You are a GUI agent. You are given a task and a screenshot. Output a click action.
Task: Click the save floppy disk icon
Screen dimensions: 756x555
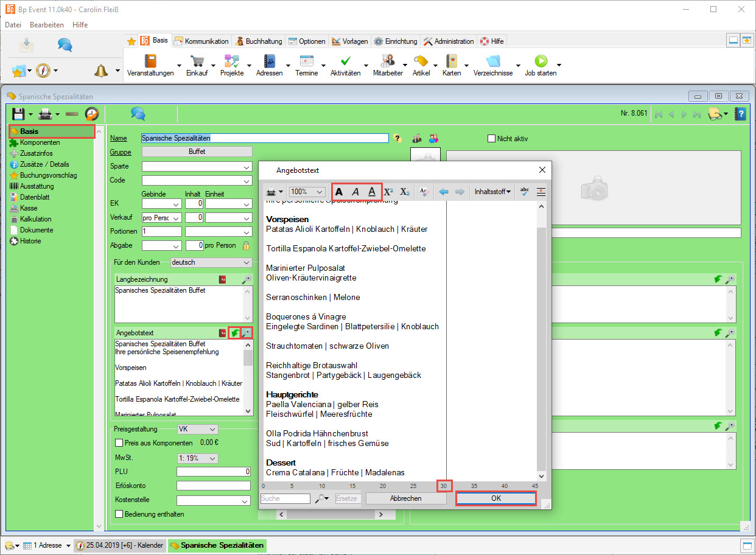click(18, 114)
